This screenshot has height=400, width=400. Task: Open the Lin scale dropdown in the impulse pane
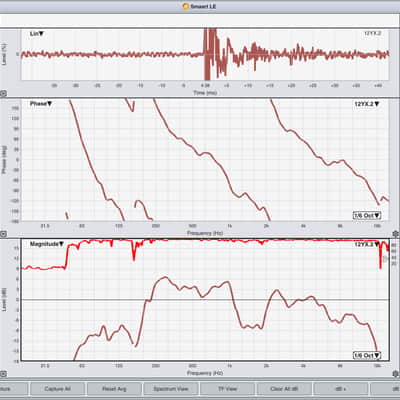tap(37, 34)
